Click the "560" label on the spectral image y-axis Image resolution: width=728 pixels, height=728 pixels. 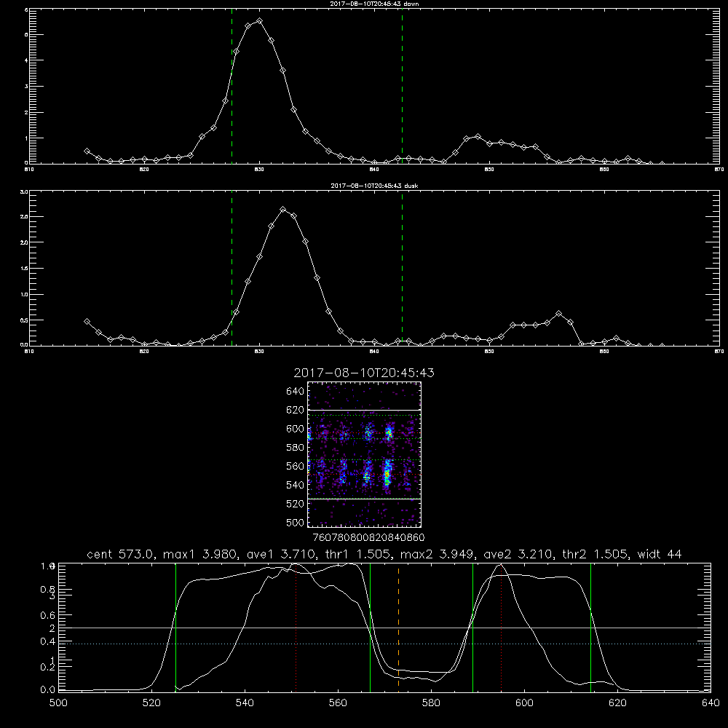pos(296,466)
